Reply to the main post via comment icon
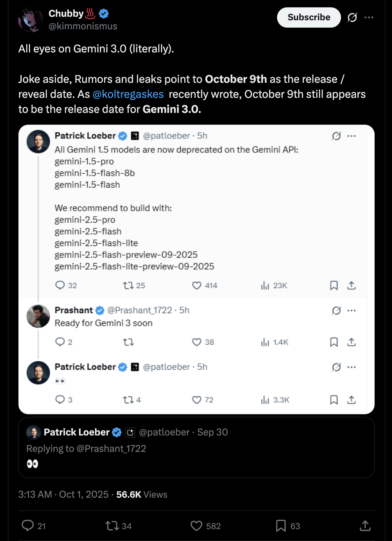The image size is (392, 541). [28, 526]
